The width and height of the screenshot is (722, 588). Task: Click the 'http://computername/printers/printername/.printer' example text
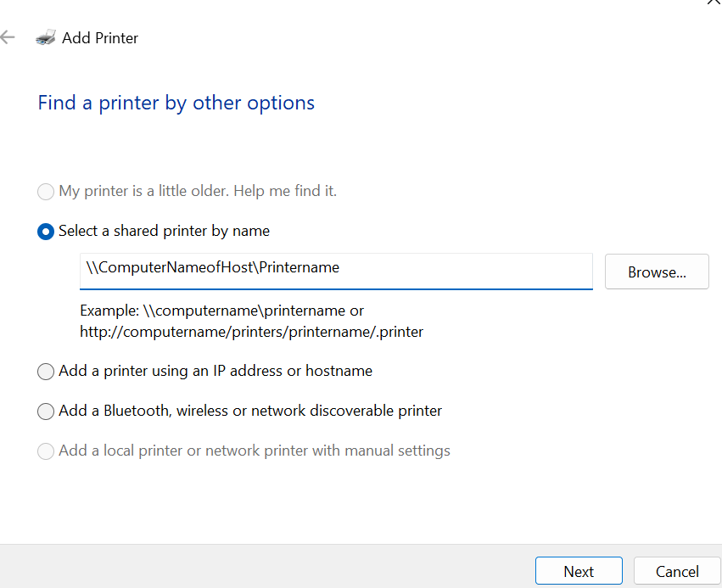(x=251, y=332)
